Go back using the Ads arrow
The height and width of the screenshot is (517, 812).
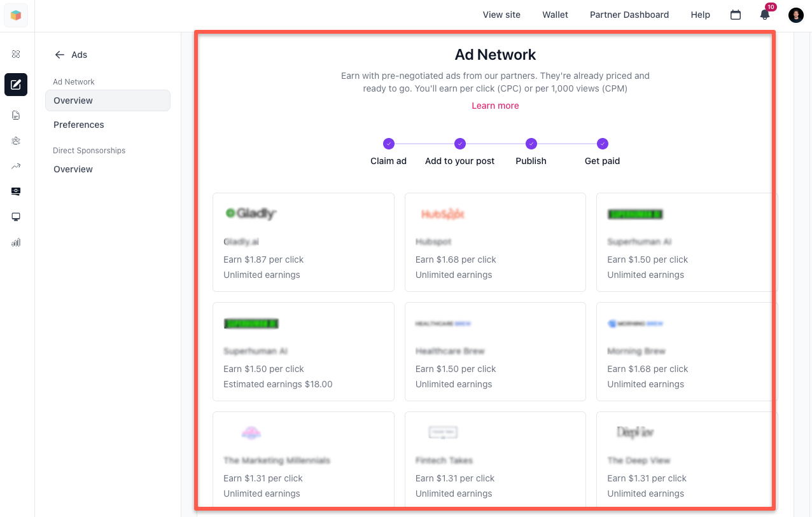click(59, 55)
